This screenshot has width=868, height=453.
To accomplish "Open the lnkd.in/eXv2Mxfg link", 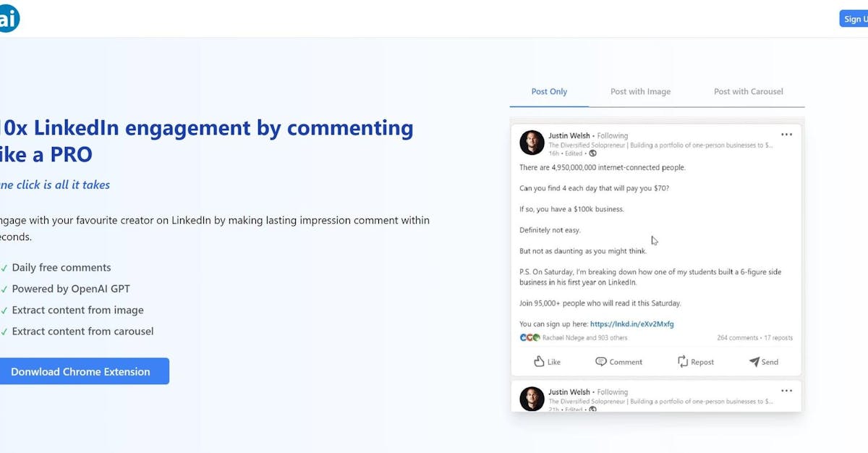I will (632, 324).
